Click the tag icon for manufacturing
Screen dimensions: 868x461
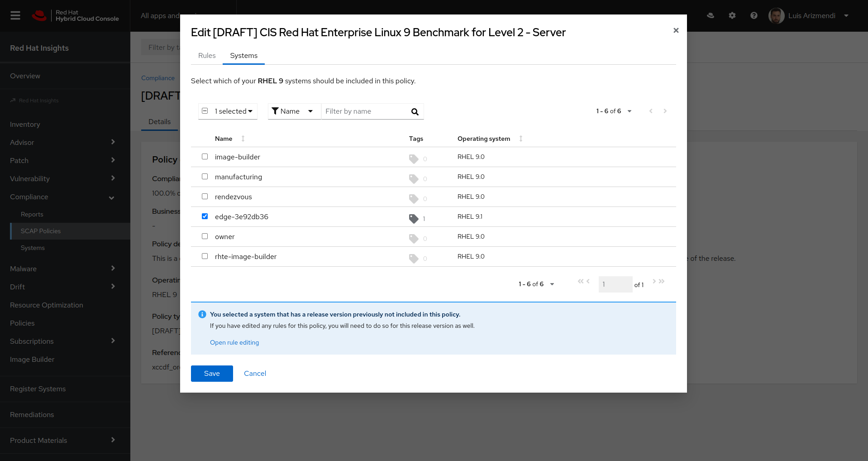coord(414,179)
